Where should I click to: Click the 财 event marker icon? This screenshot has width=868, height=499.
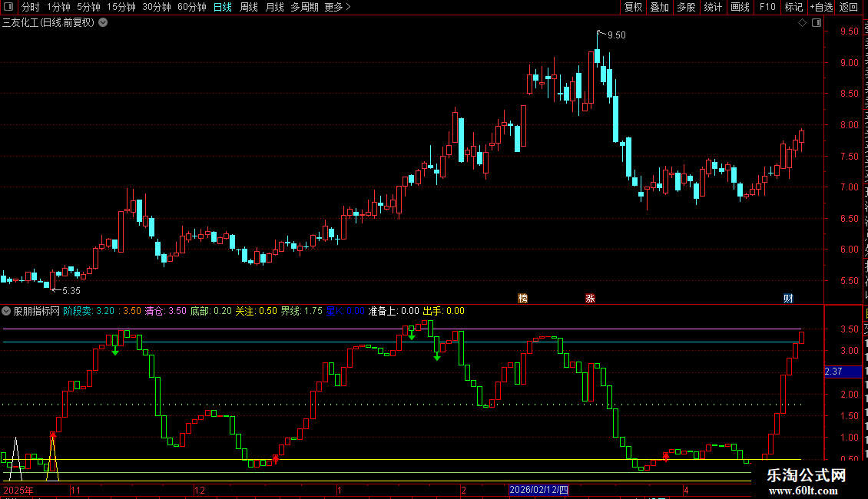click(788, 298)
